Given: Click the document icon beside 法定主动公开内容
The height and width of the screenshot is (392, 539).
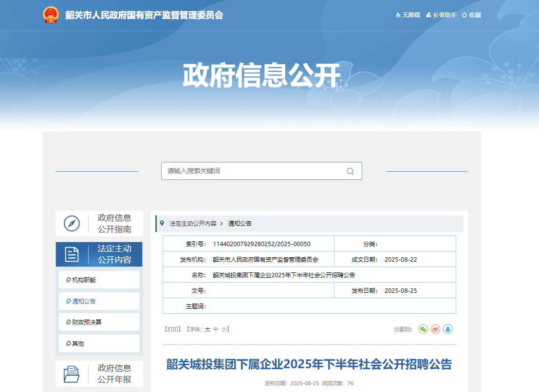Looking at the screenshot, I should point(72,254).
